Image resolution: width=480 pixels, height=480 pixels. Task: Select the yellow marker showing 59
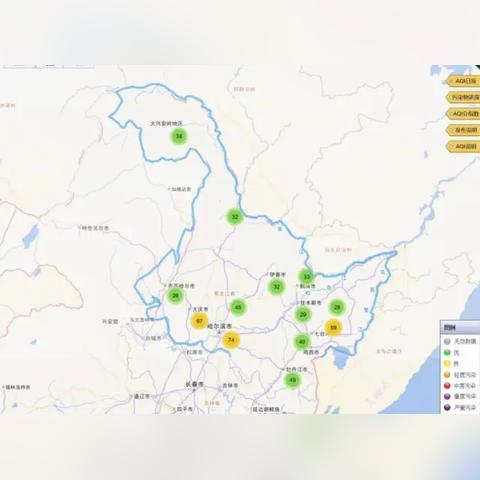[x=333, y=328]
